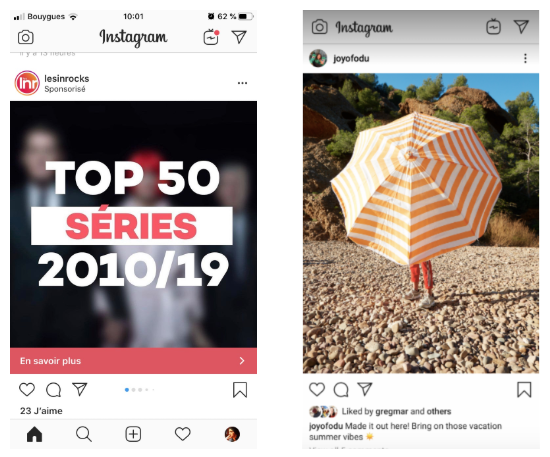Open joyofodu username link in post header
Viewport: 550px width, 457px height.
351,58
